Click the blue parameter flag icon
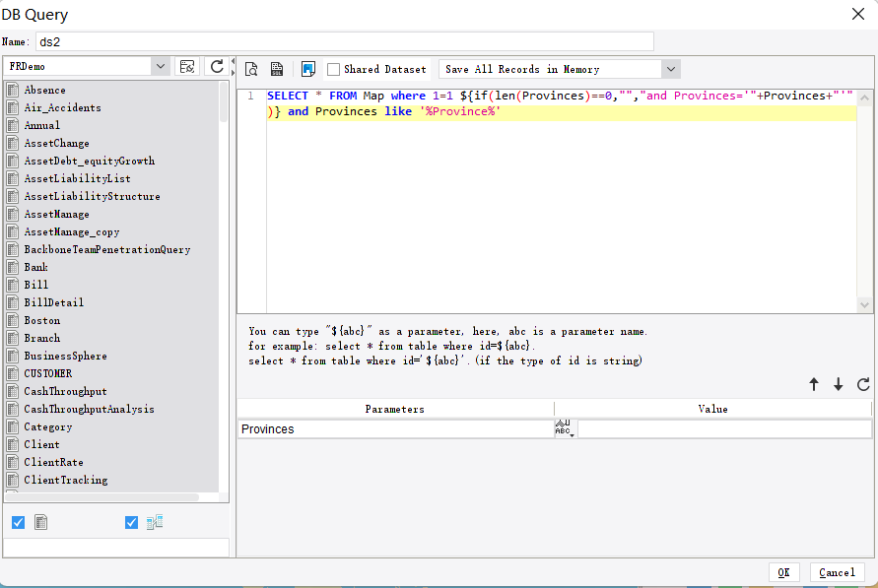Viewport: 878px width, 588px height. coord(306,69)
